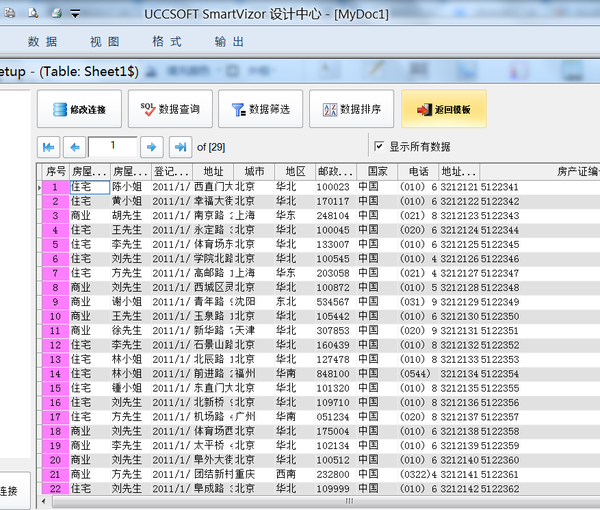This screenshot has height=510, width=600.
Task: Open the 数据筛选 filter button
Action: click(260, 109)
